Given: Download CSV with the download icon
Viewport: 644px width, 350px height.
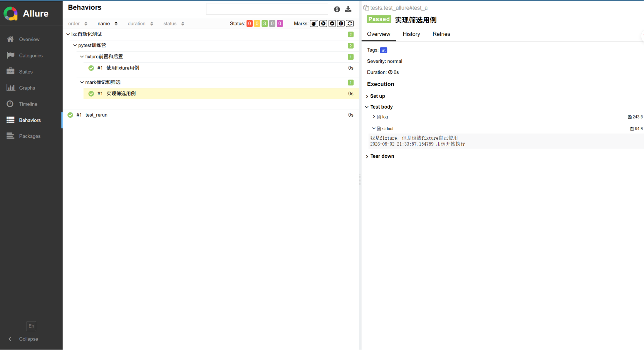Looking at the screenshot, I should pyautogui.click(x=348, y=9).
